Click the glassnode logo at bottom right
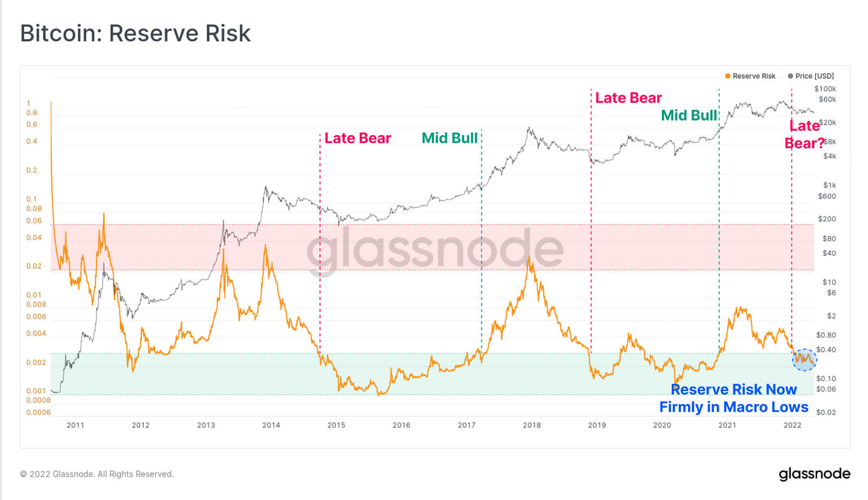The image size is (868, 500). pyautogui.click(x=814, y=474)
